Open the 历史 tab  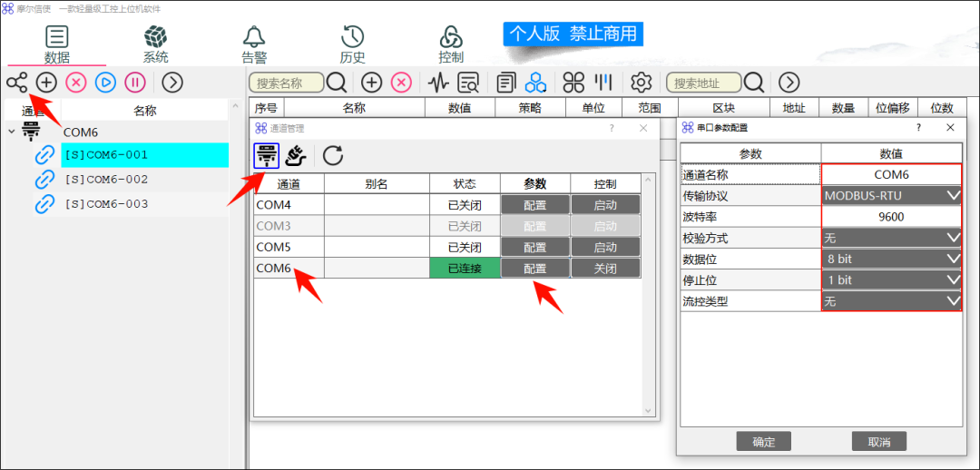click(x=352, y=45)
